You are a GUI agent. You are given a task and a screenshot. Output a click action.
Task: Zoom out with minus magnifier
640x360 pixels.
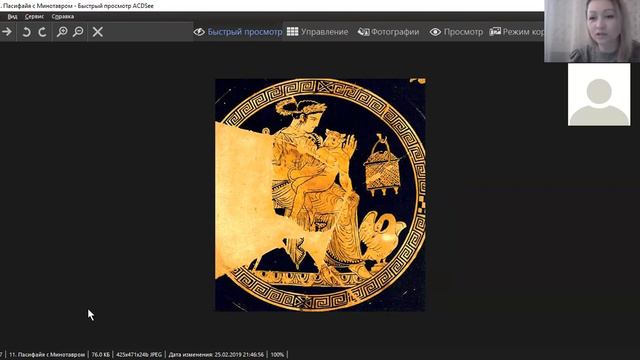[x=78, y=32]
